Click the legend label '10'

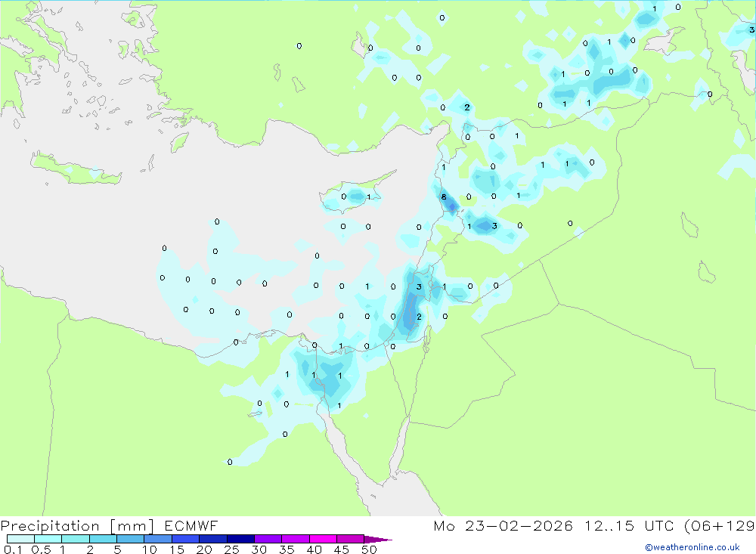(150, 549)
